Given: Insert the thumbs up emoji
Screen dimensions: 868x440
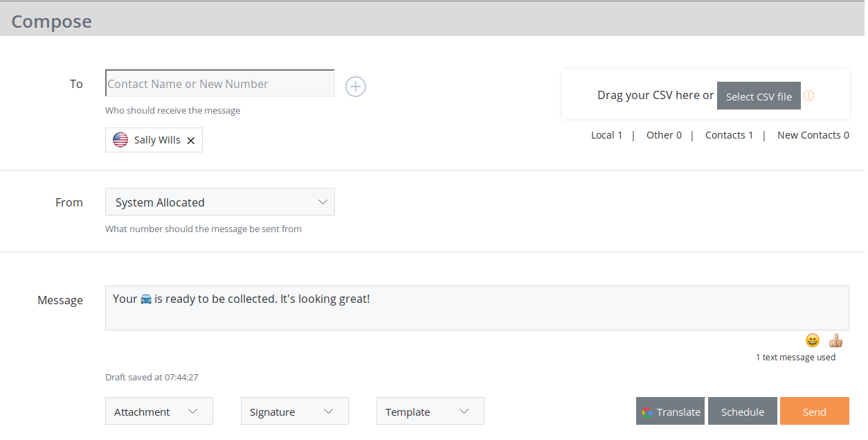Looking at the screenshot, I should (835, 340).
